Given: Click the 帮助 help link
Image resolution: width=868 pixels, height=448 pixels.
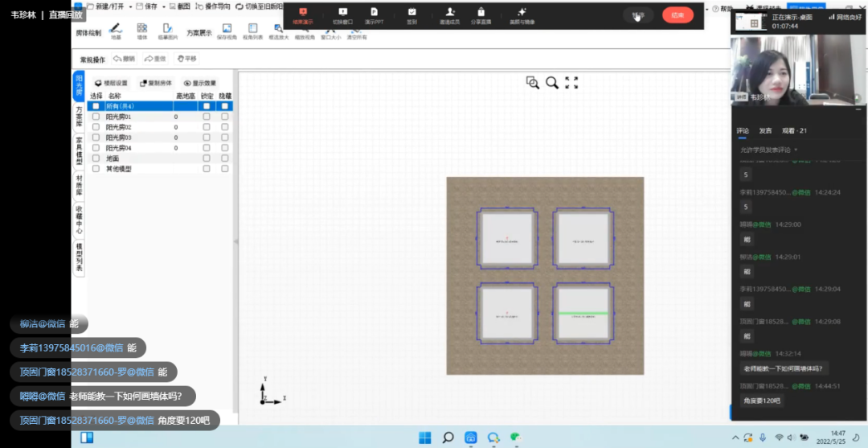Looking at the screenshot, I should [722, 8].
